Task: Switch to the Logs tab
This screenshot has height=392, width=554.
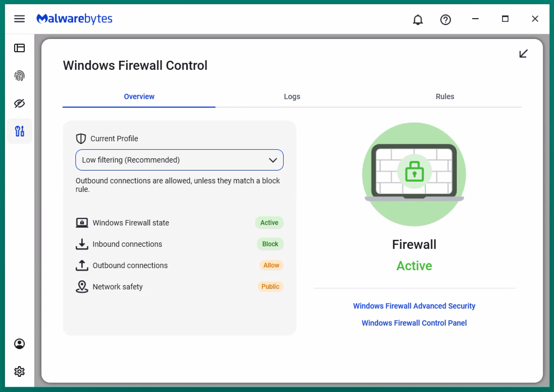Action: click(x=292, y=96)
